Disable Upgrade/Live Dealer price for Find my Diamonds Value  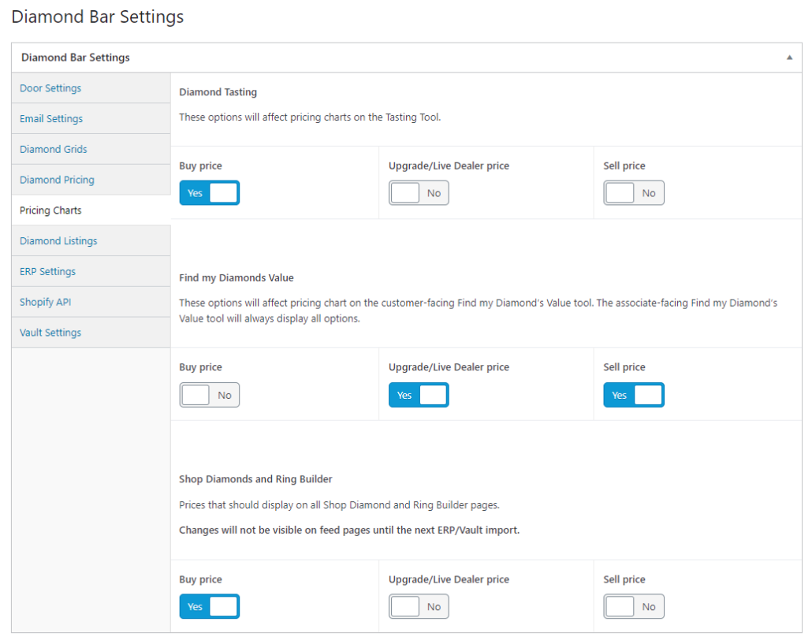pos(419,395)
